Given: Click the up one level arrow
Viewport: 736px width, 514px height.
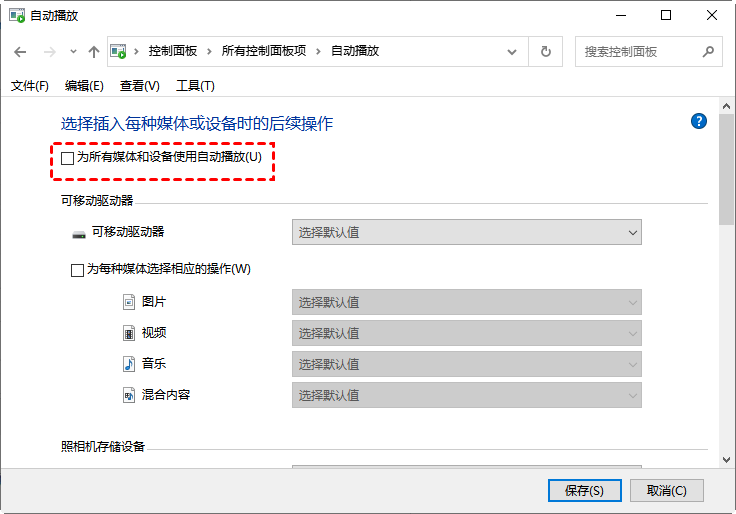Looking at the screenshot, I should 94,52.
